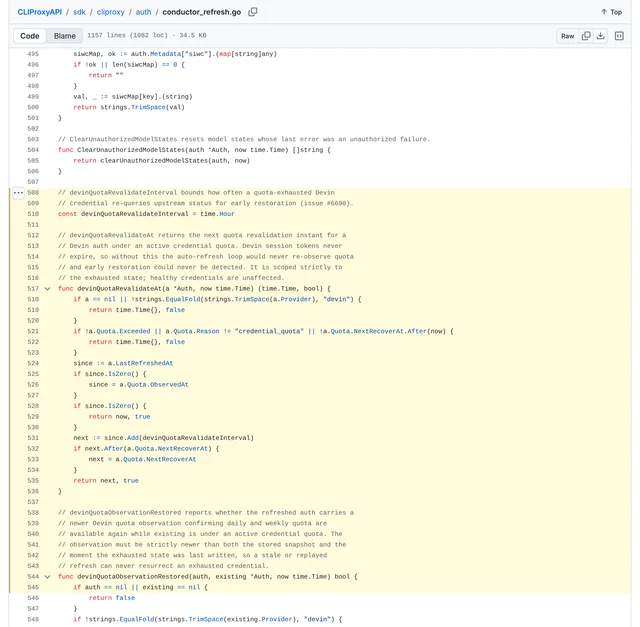
Task: Click the conductor_refresh.go file name
Action: (202, 12)
